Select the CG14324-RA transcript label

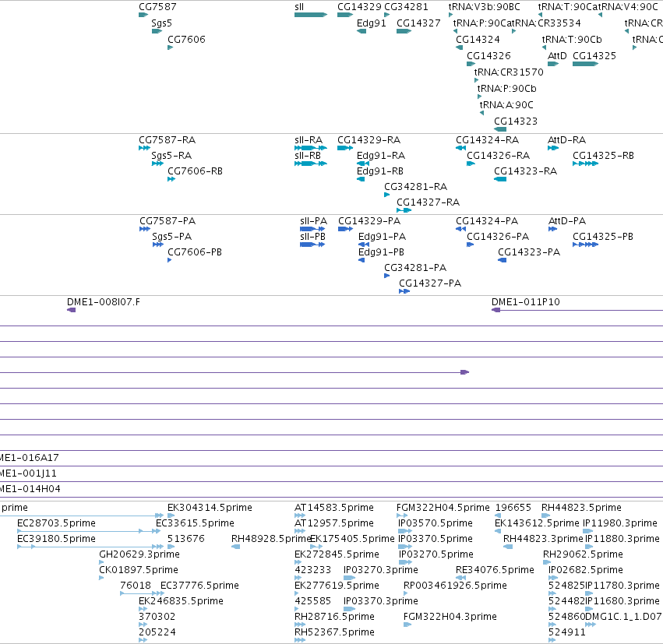click(x=487, y=140)
